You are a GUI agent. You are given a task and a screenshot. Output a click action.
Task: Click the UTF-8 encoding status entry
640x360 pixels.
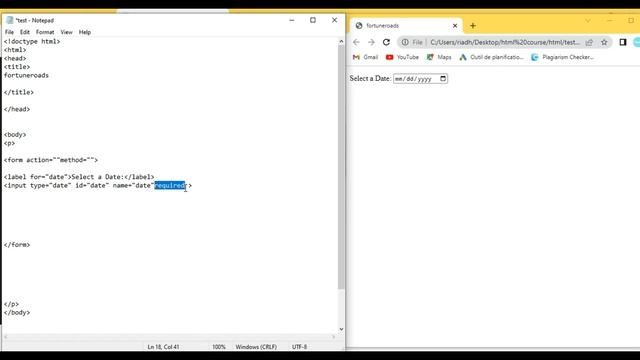coord(299,347)
